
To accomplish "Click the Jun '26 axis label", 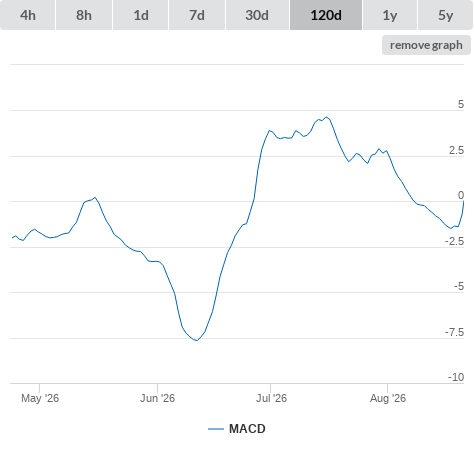I will click(x=157, y=398).
